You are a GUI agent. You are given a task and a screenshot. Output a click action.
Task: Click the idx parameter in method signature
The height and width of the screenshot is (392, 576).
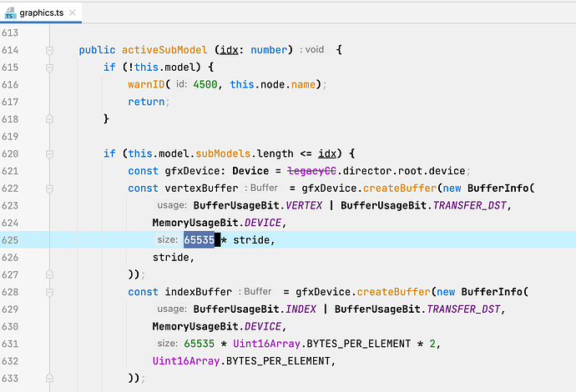[x=230, y=50]
